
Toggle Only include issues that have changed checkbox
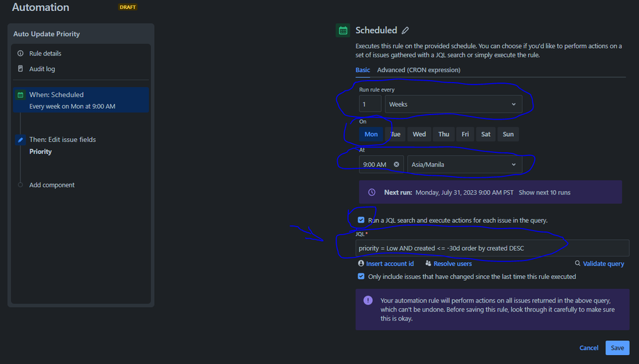pos(361,276)
